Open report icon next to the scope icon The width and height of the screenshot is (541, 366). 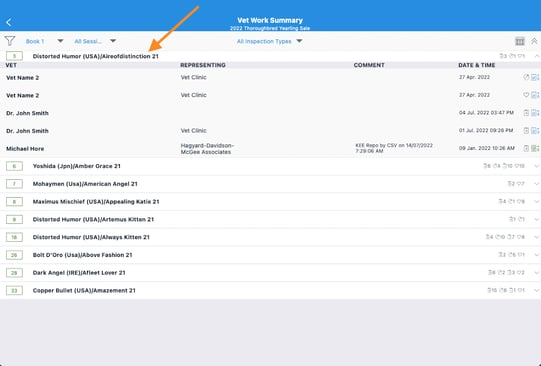[x=535, y=77]
